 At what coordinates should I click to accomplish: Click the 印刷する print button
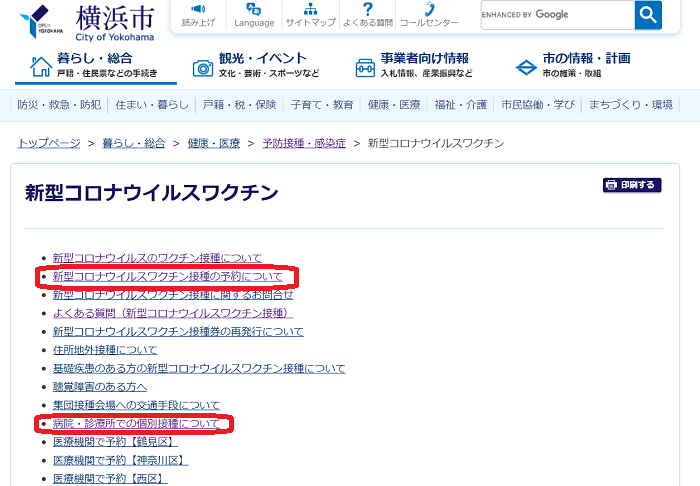pos(631,185)
